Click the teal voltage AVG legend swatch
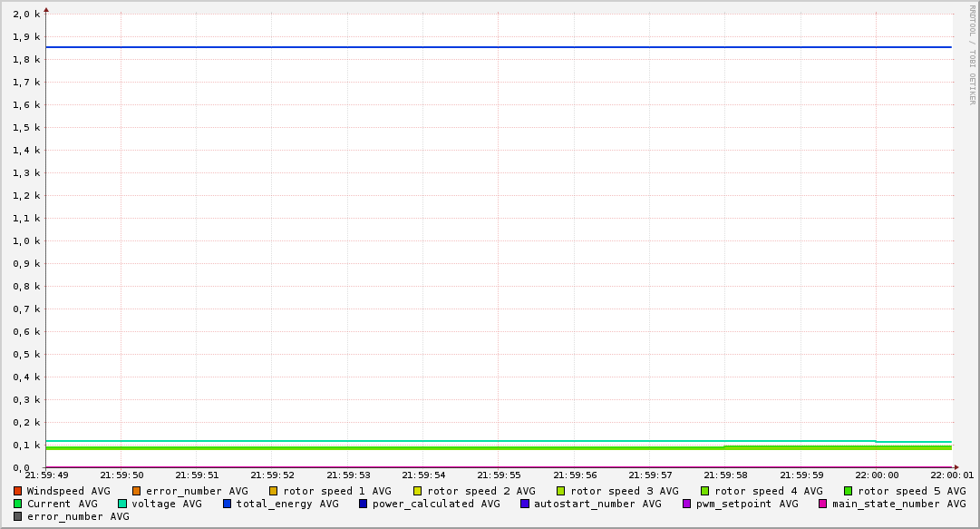This screenshot has width=980, height=529. 122,504
